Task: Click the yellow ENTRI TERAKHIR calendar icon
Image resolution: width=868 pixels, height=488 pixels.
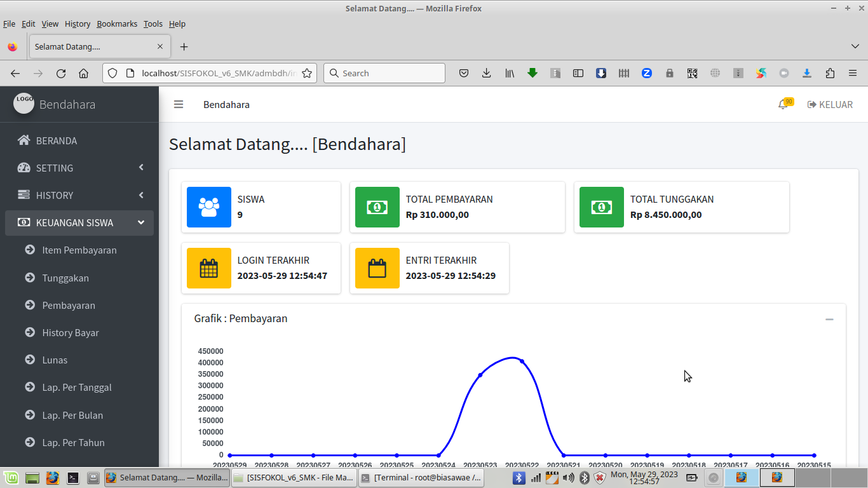Action: (x=377, y=268)
